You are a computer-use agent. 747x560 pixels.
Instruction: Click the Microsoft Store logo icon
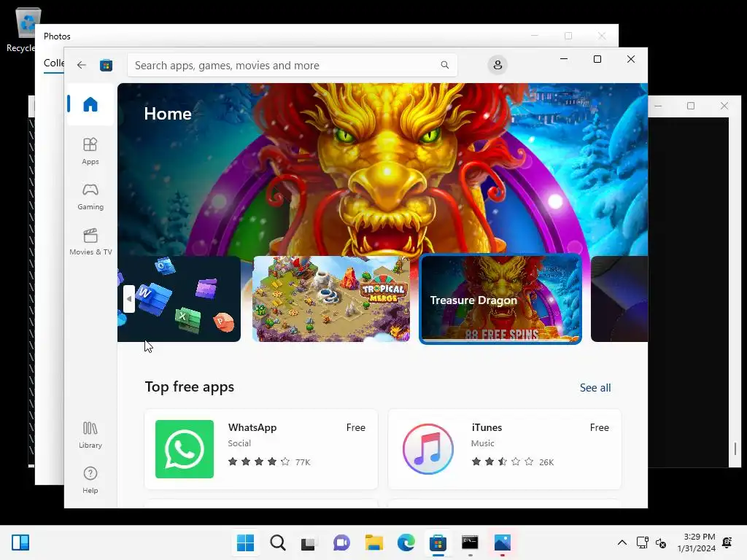click(x=106, y=65)
